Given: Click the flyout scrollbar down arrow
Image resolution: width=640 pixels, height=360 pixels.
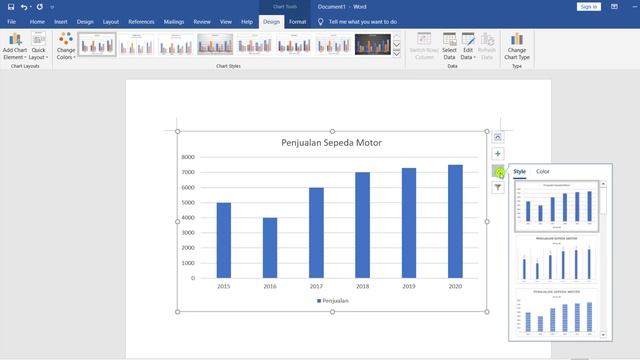Looking at the screenshot, I should click(x=603, y=335).
